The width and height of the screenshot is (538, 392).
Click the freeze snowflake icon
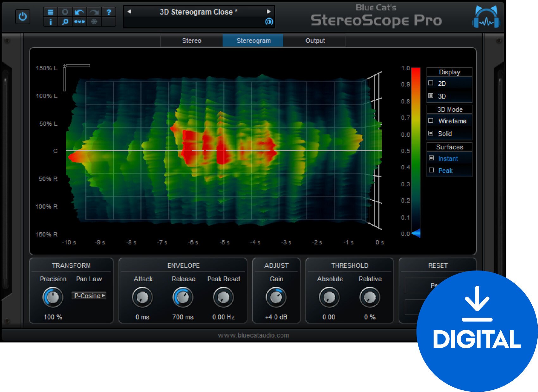click(x=94, y=22)
